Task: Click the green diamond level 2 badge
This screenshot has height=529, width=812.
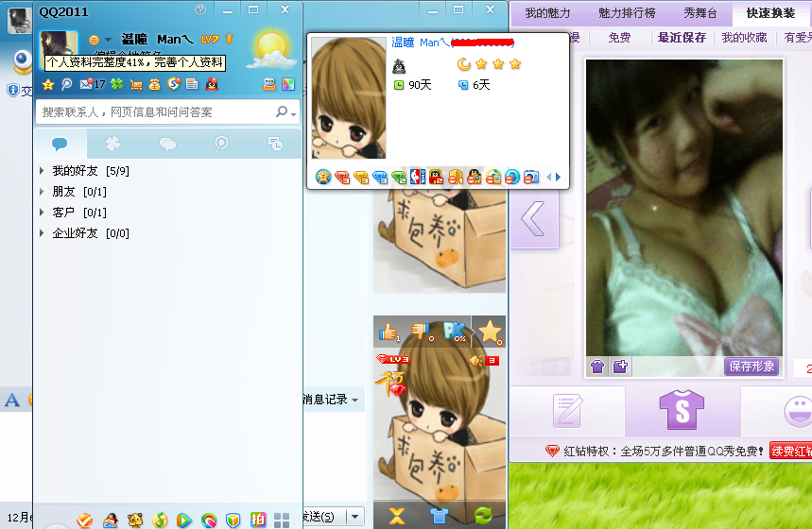Action: 399,178
